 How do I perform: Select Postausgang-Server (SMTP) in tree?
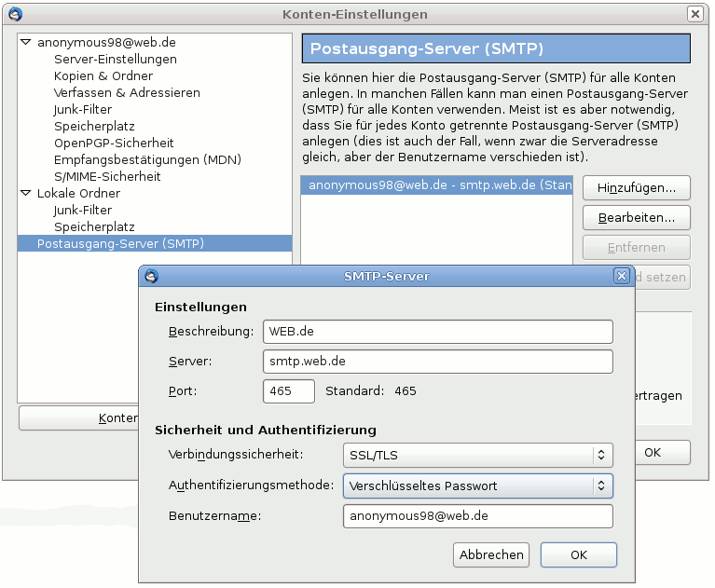(155, 243)
